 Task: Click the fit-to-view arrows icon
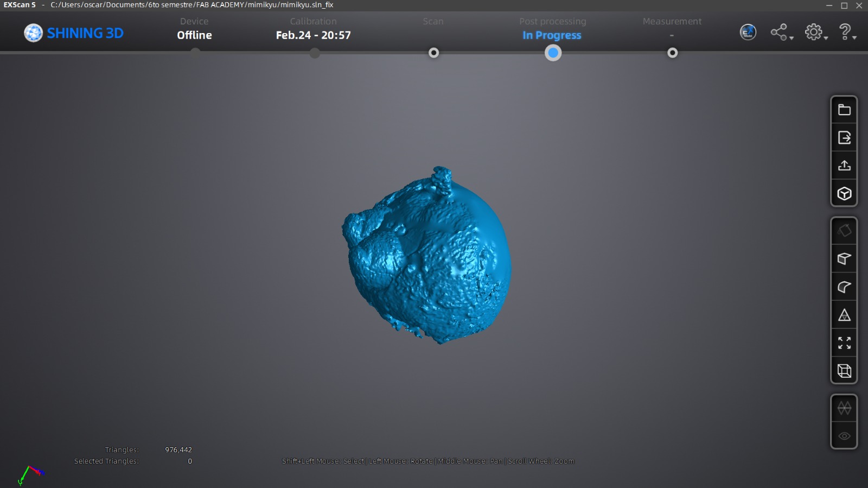(844, 343)
